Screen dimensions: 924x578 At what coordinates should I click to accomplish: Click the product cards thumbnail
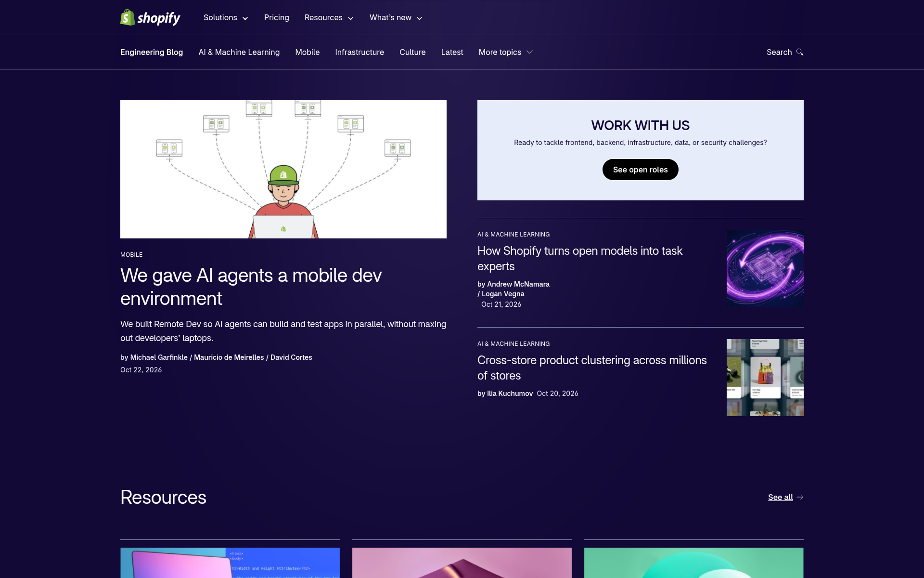pos(765,378)
